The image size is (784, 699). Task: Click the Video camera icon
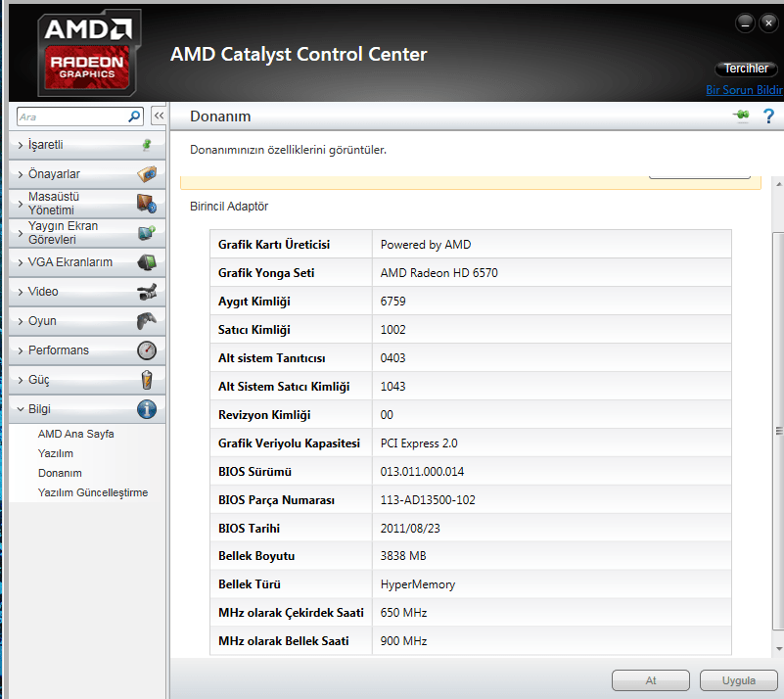click(x=147, y=292)
